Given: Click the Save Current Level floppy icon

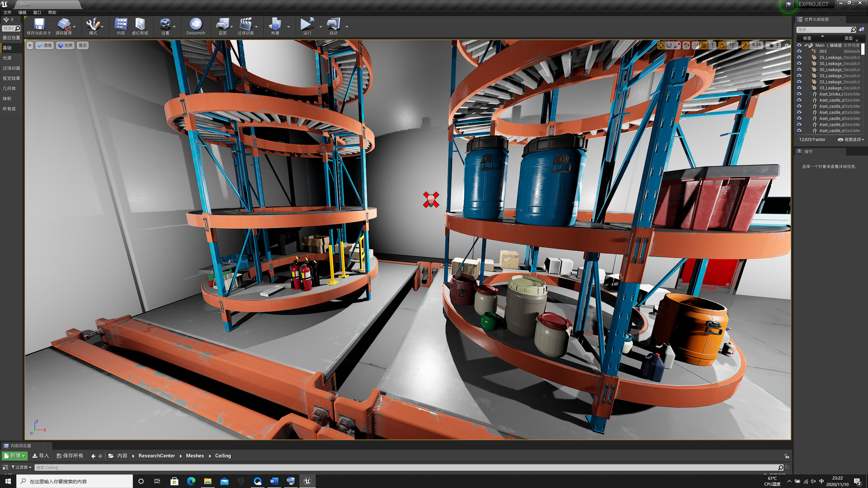Looking at the screenshot, I should pyautogui.click(x=39, y=24).
